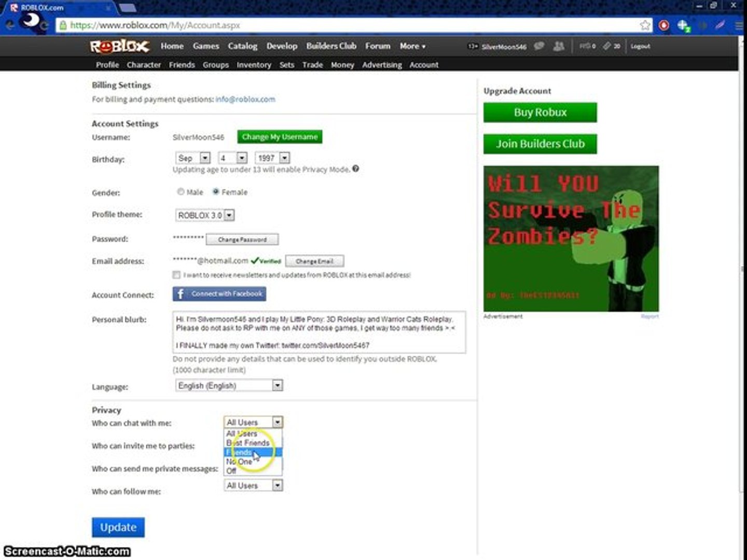The height and width of the screenshot is (560, 747).
Task: Open the Sets sub-navigation link
Action: click(x=287, y=65)
